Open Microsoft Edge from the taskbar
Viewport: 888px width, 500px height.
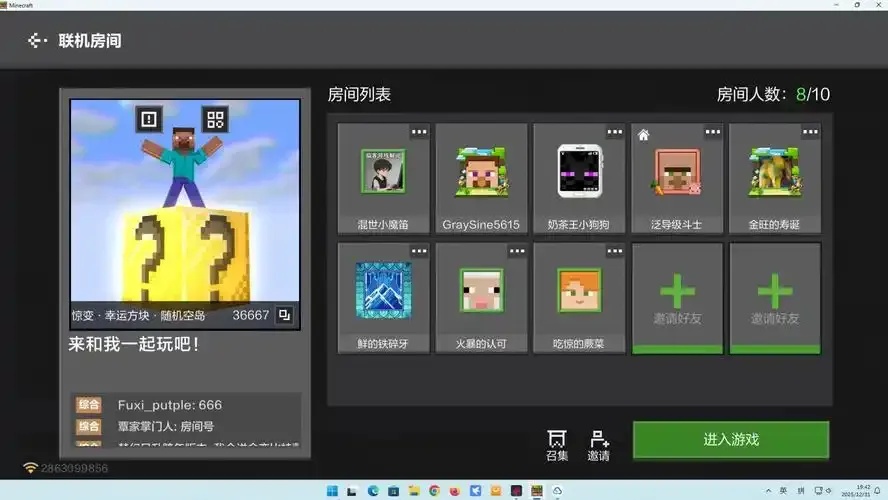tap(373, 490)
